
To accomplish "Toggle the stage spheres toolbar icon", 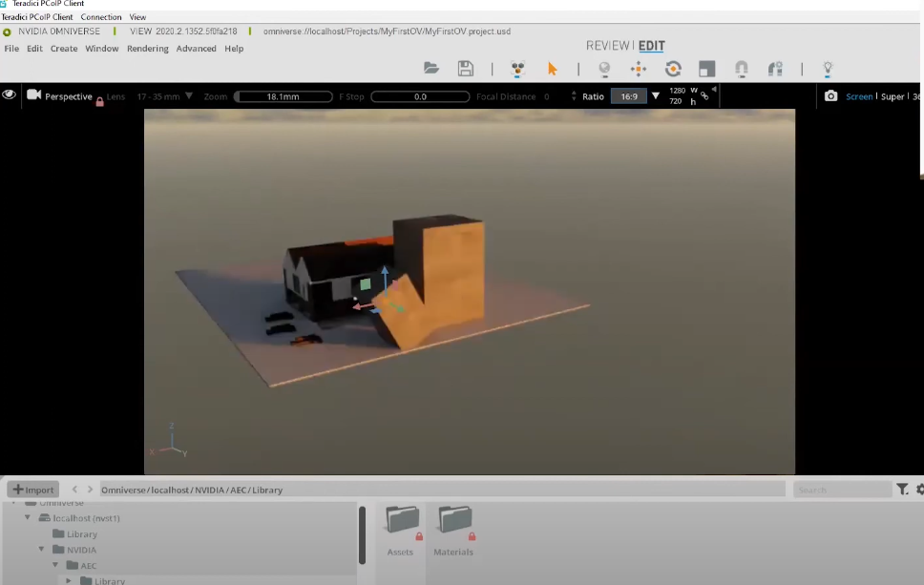I will click(517, 69).
